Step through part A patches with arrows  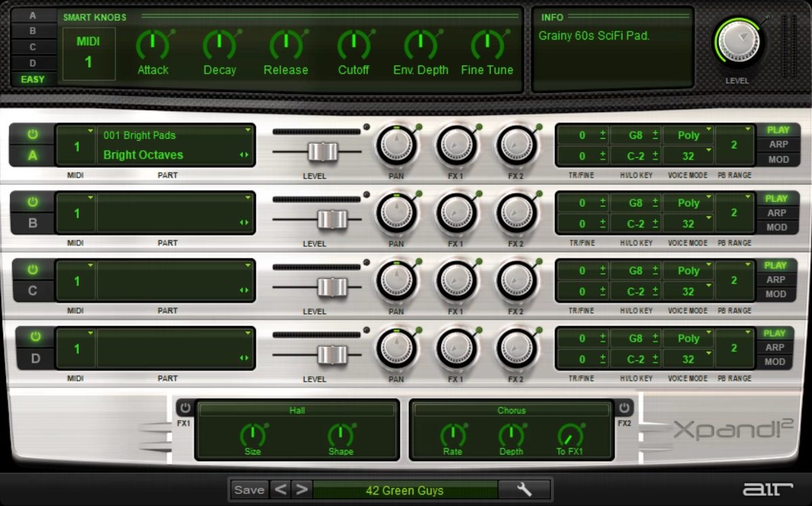244,156
